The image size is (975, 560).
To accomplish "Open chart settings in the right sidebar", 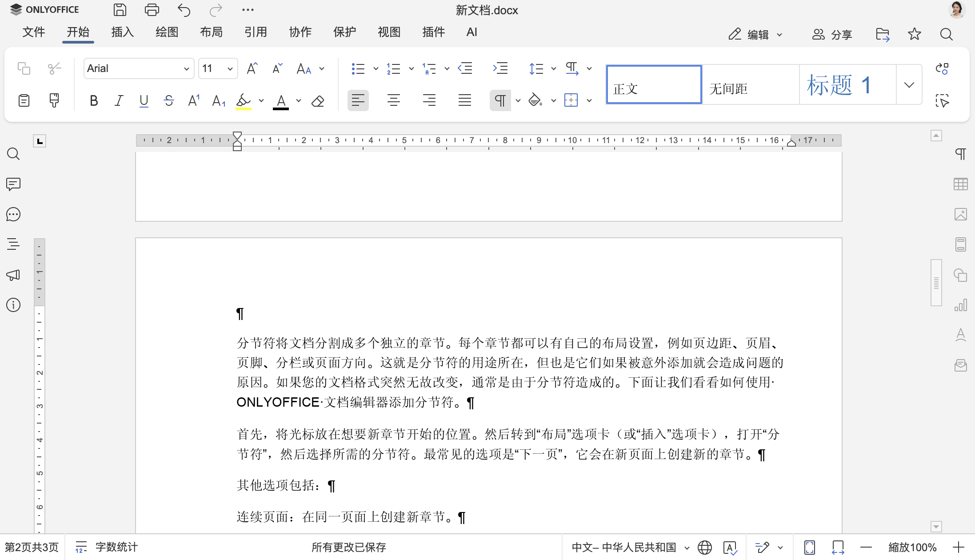I will click(961, 305).
